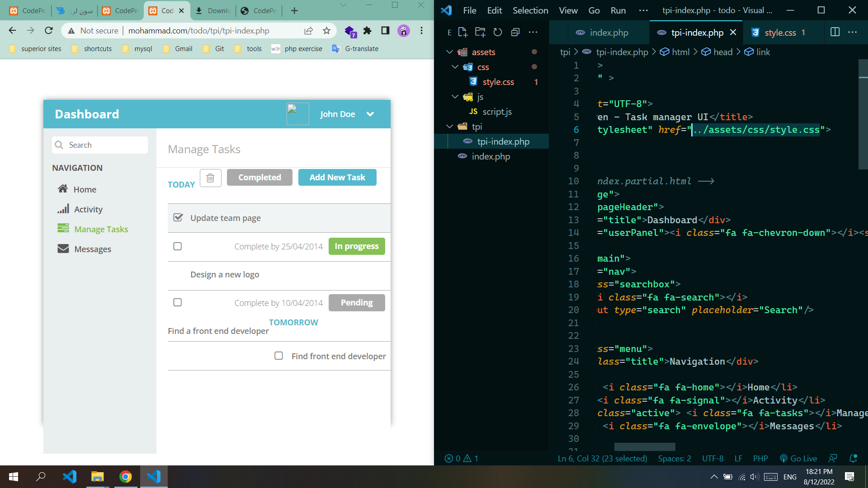Click the trash delete icon beside TODAY
Screen dimensions: 868x488
click(210, 178)
